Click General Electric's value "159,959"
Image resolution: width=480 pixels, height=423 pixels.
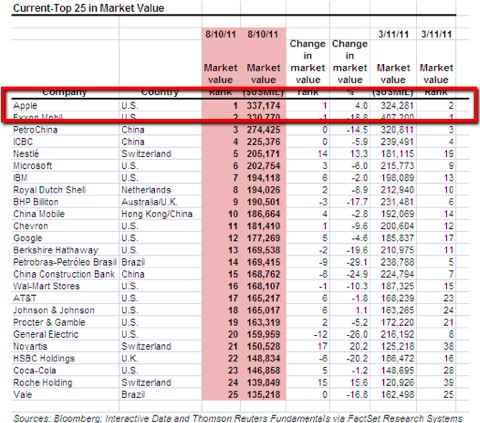263,334
